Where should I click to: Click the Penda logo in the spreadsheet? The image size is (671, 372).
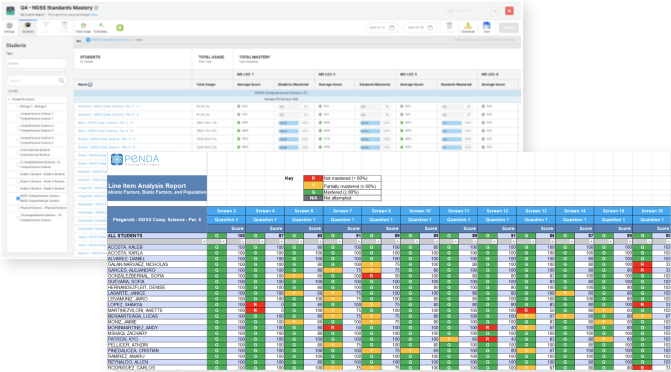point(135,160)
